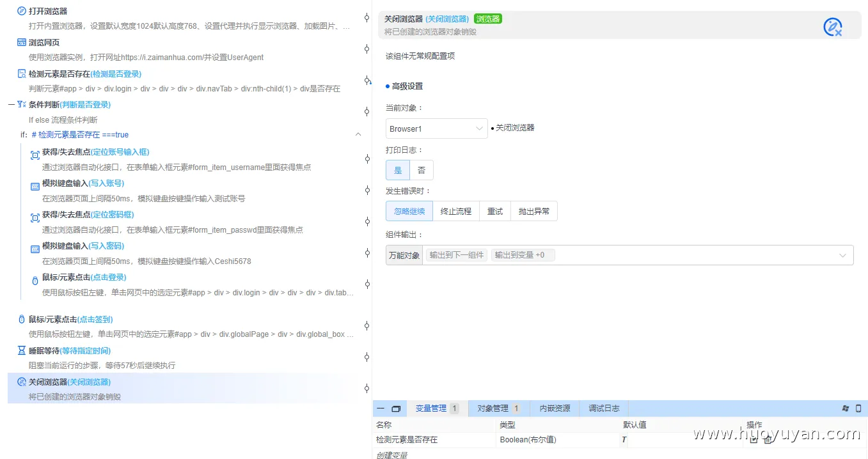868x459 pixels.
Task: Click the 睡眠等待 hourglass icon
Action: coord(22,350)
